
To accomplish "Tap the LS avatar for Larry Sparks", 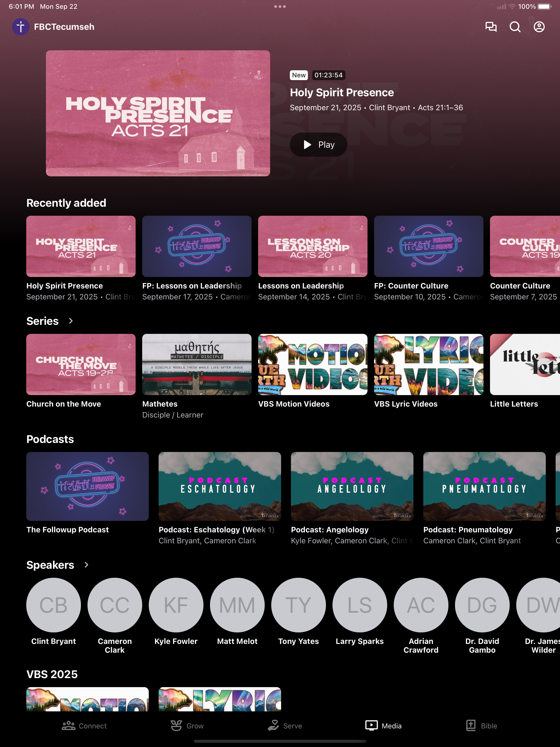I will point(360,605).
